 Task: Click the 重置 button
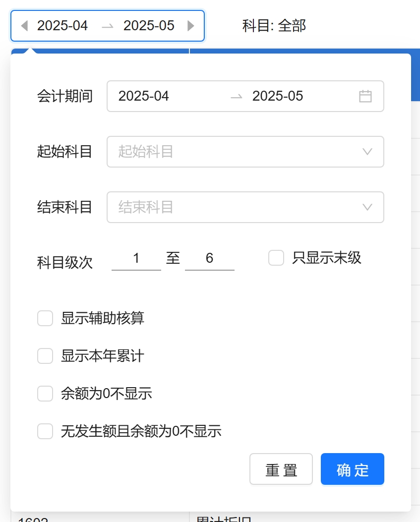(x=281, y=469)
